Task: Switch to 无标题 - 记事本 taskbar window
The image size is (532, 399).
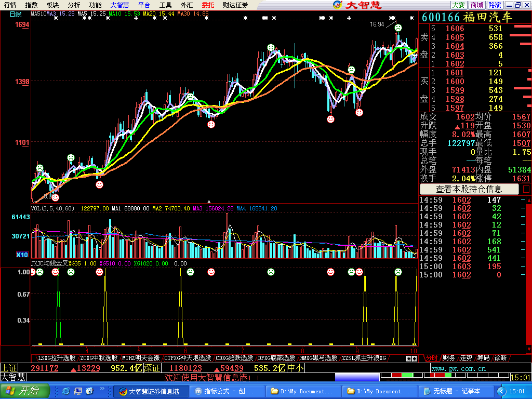Action: pyautogui.click(x=456, y=391)
